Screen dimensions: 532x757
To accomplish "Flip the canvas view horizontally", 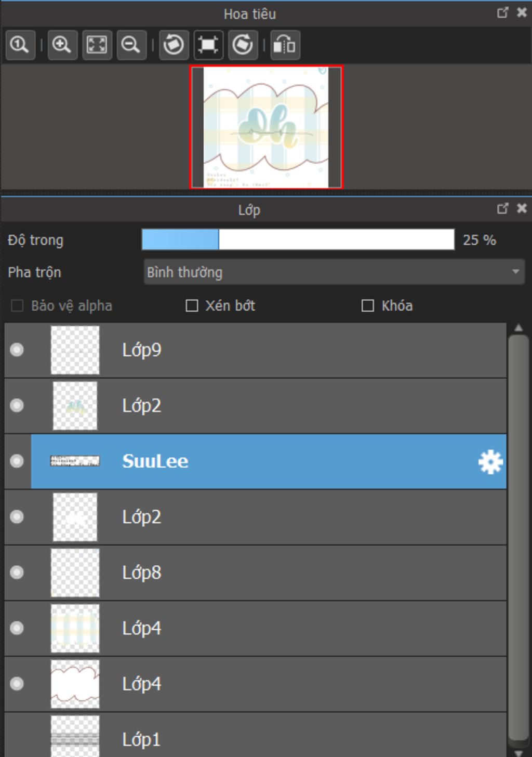I will 285,45.
